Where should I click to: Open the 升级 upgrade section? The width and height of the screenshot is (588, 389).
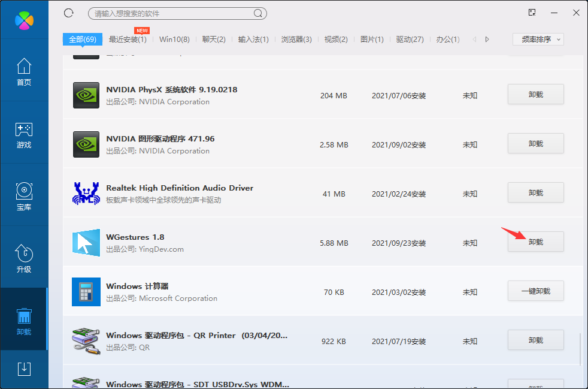(24, 259)
